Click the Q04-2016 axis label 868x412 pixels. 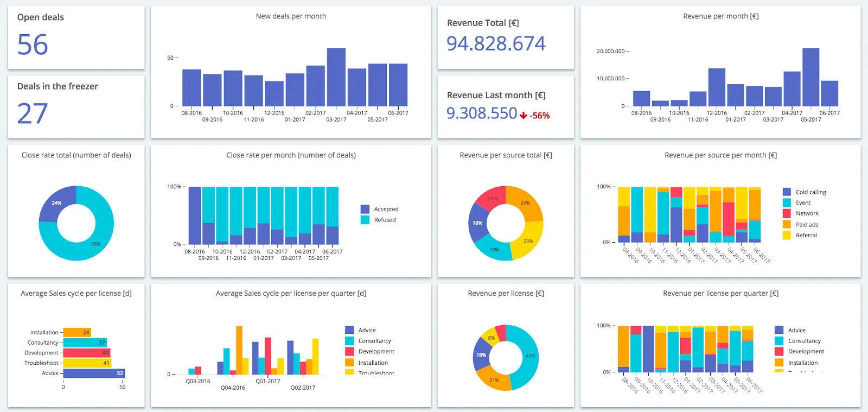[x=233, y=388]
